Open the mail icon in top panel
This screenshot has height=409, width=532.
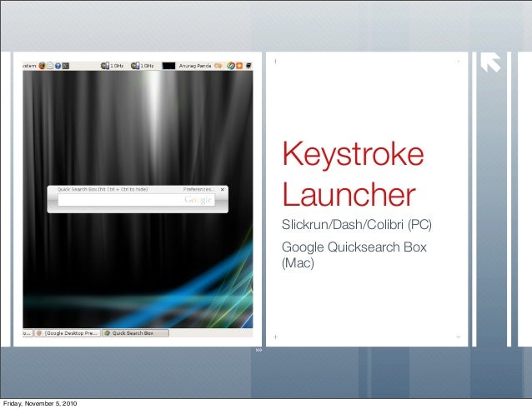pos(50,66)
